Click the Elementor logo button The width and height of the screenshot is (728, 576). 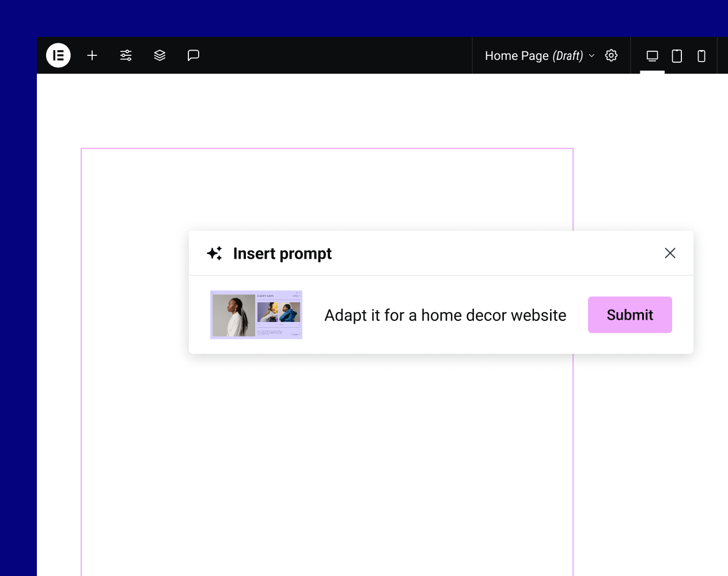point(58,55)
